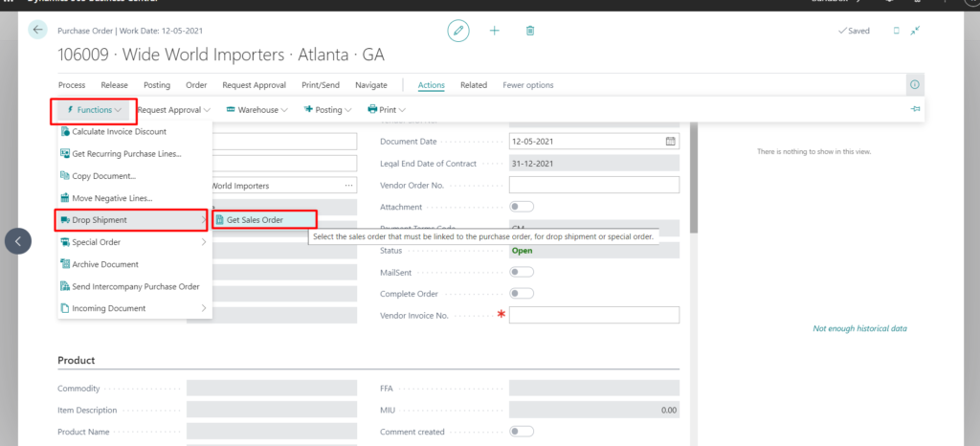Click the pin action bar icon

916,109
